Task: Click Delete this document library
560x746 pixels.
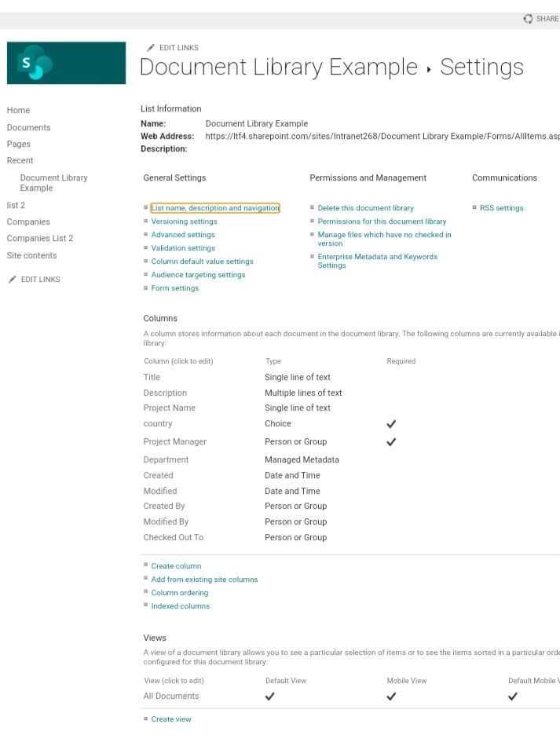Action: (366, 208)
